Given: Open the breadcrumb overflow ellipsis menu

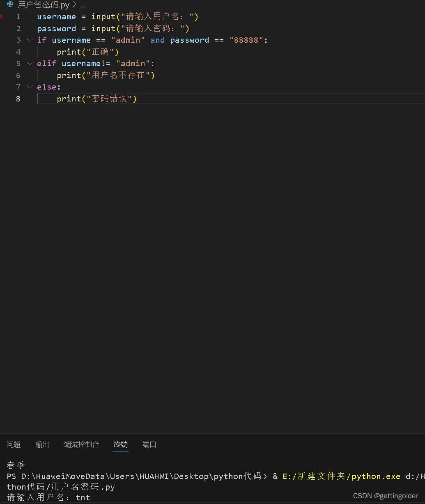Looking at the screenshot, I should point(82,5).
